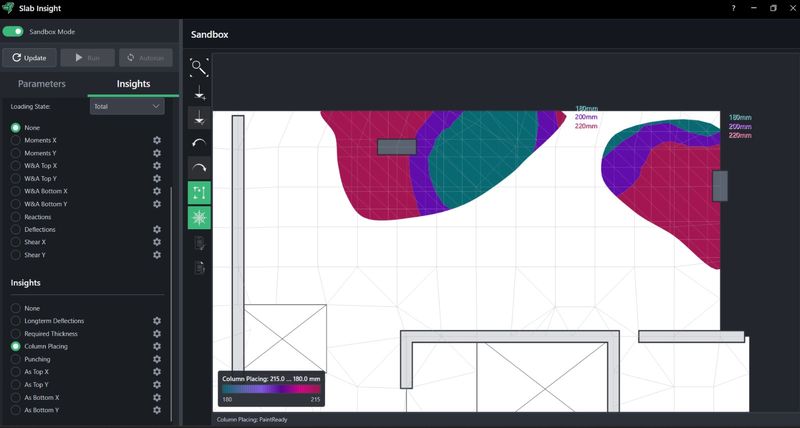Open the Loading State dropdown
This screenshot has height=428, width=800.
pos(127,107)
